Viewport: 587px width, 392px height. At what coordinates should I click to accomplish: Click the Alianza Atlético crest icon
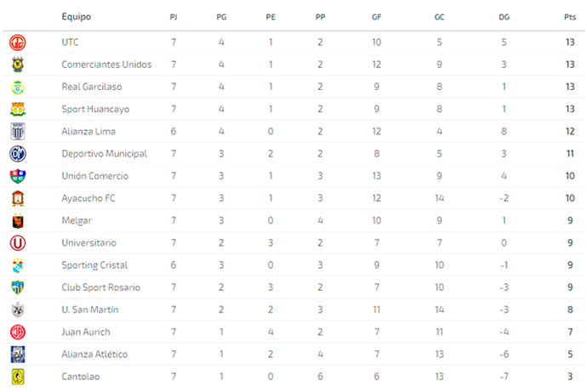coord(18,355)
